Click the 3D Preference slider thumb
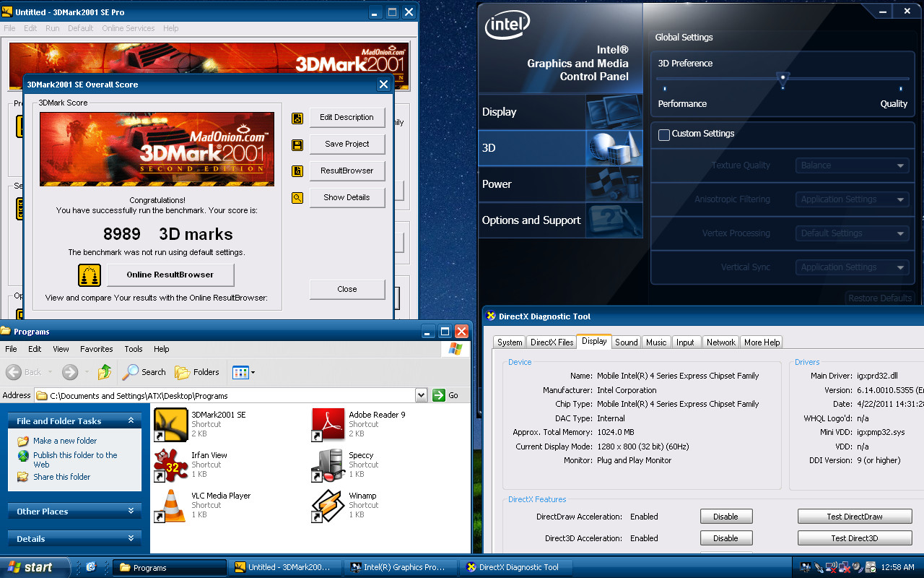The width and height of the screenshot is (924, 578). tap(783, 80)
